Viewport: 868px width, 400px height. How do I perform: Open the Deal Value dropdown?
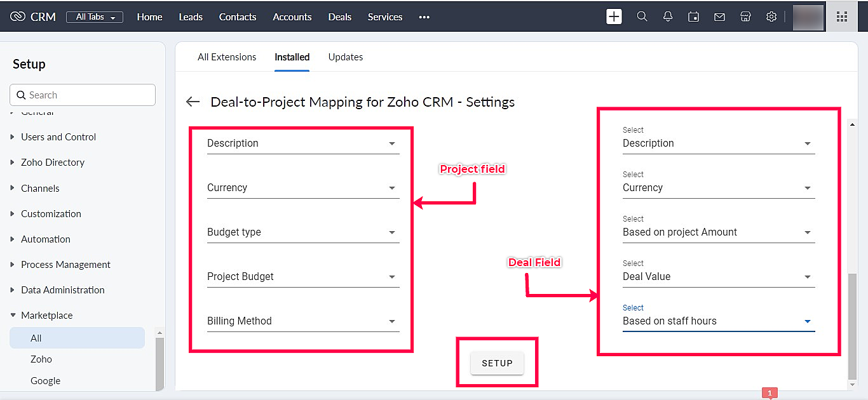click(719, 277)
